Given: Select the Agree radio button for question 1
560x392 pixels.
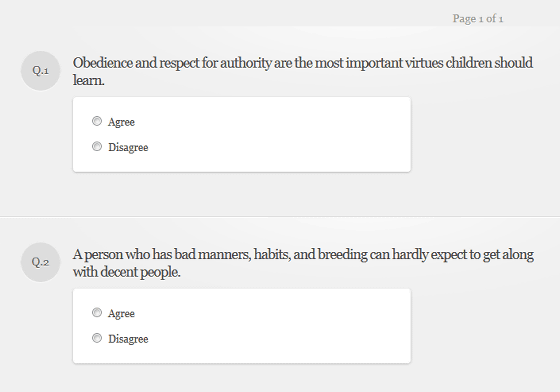Looking at the screenshot, I should (x=97, y=121).
